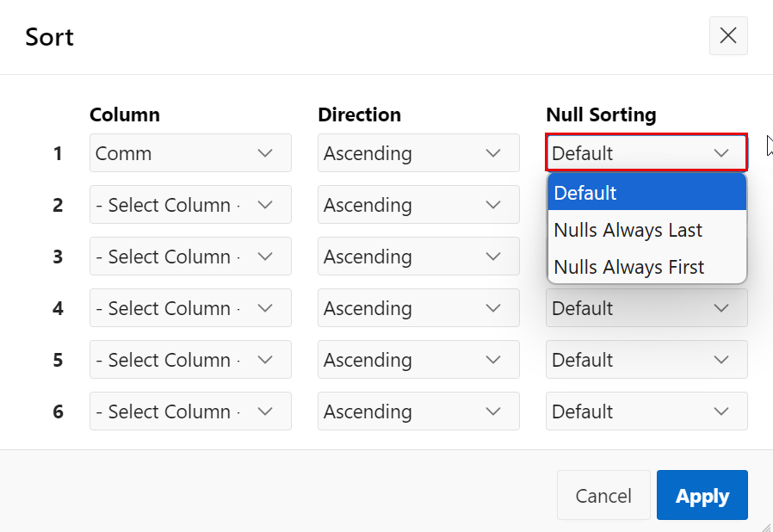Screen dimensions: 773x532
Task: Open the row 4 Direction dropdown
Action: 418,308
